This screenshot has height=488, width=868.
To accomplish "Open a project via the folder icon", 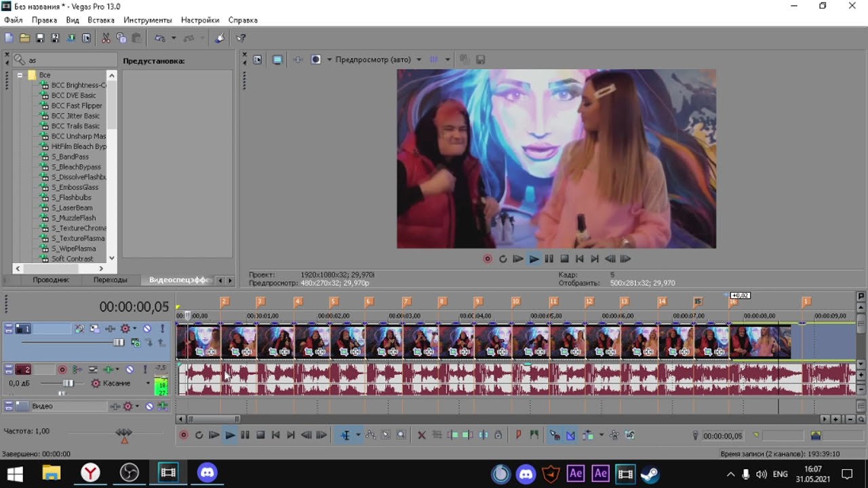I will click(x=24, y=38).
